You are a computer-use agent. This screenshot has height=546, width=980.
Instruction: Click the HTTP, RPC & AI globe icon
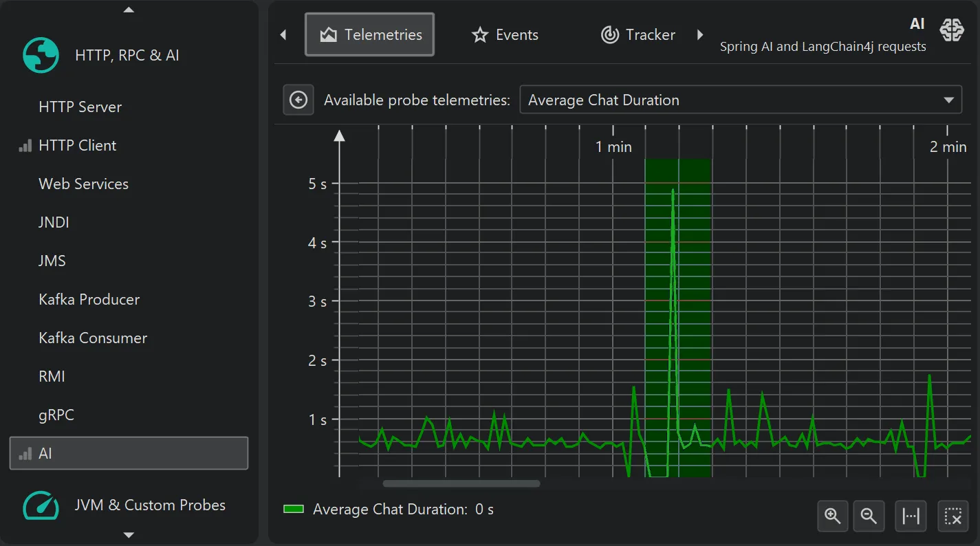(x=41, y=55)
